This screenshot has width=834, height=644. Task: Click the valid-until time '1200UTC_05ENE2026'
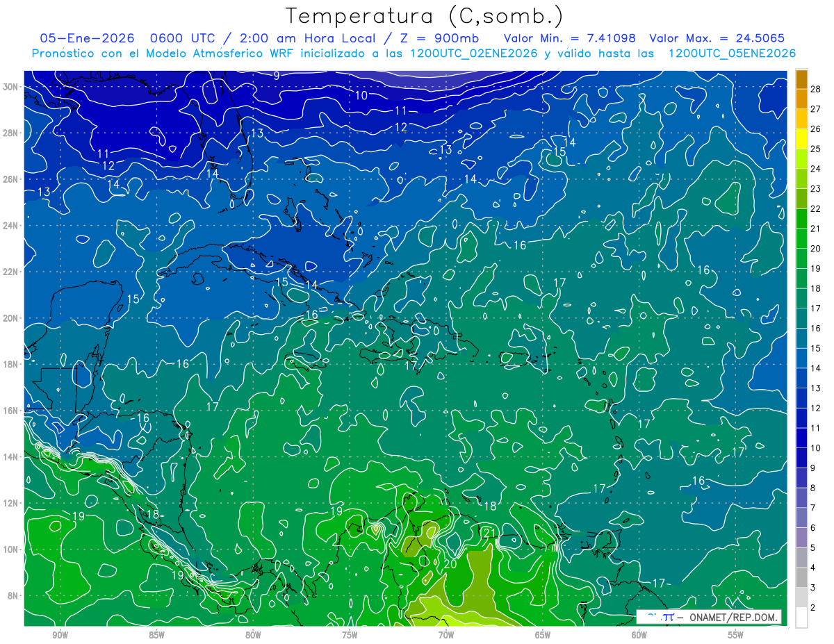[732, 53]
